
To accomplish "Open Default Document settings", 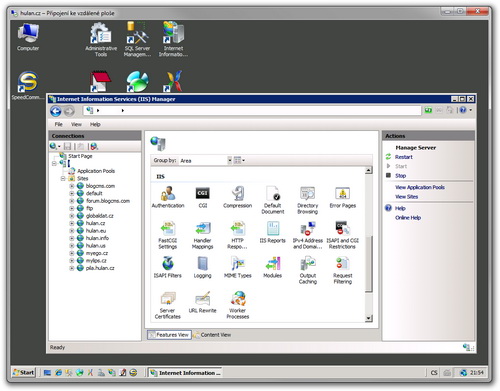I will [x=273, y=200].
